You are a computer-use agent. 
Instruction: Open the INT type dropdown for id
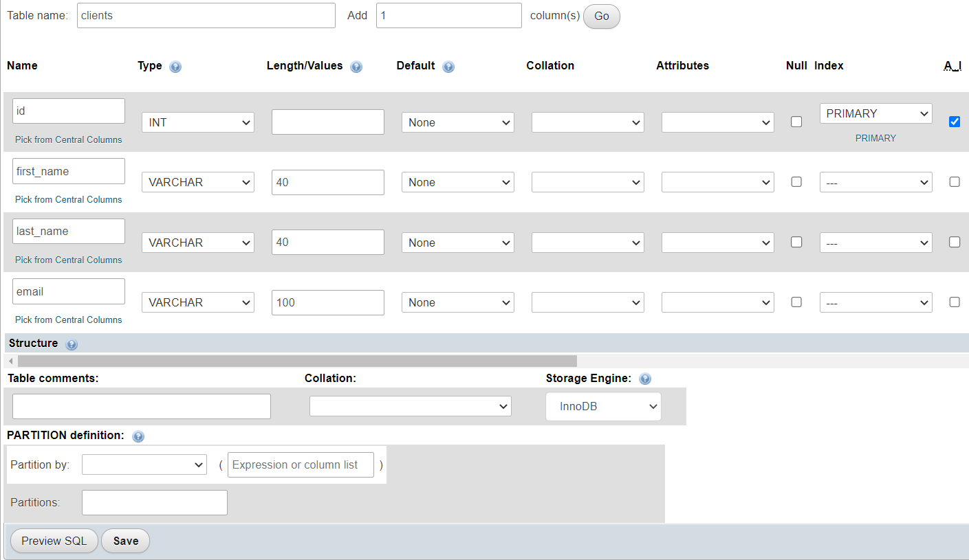(x=198, y=122)
